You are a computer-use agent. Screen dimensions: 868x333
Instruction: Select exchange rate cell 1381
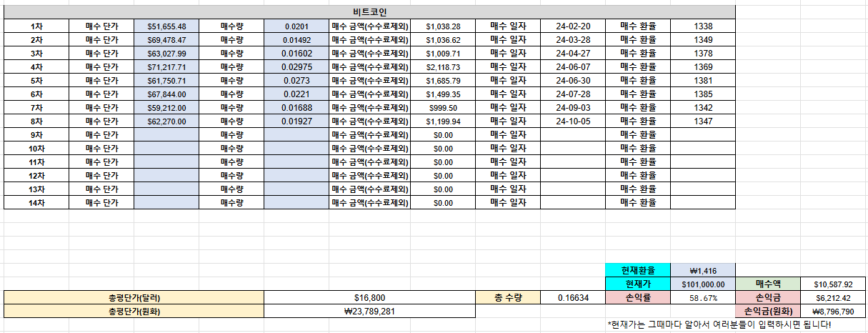click(703, 81)
